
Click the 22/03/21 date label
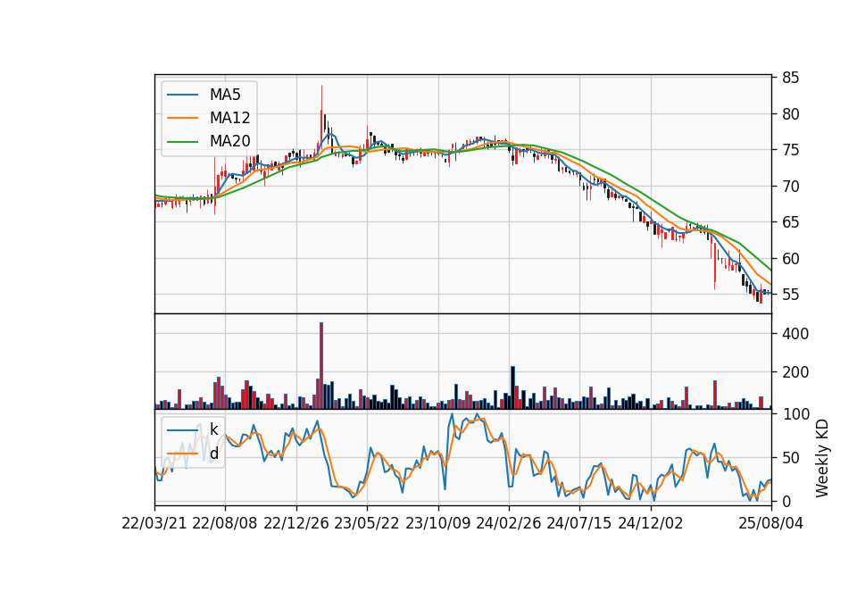[x=154, y=523]
